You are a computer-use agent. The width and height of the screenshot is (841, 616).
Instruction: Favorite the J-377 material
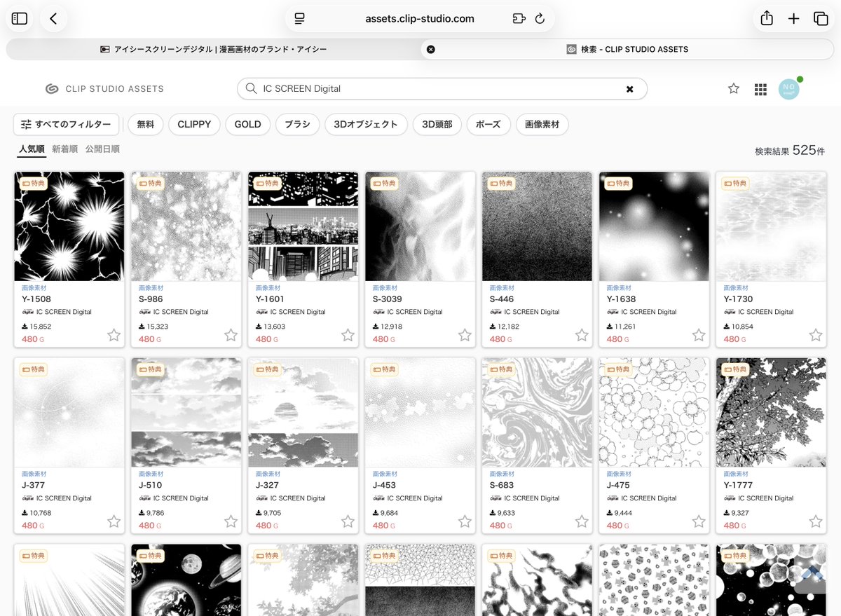tap(114, 521)
